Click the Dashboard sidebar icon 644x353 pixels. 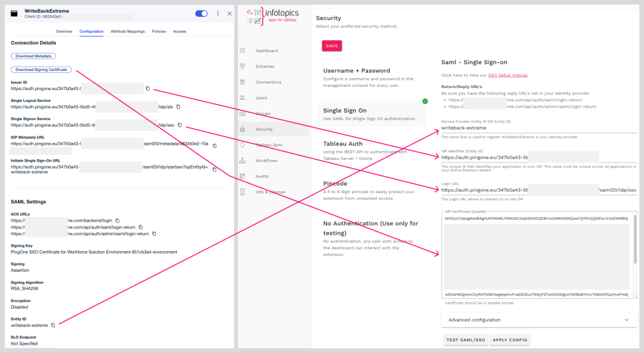point(243,50)
